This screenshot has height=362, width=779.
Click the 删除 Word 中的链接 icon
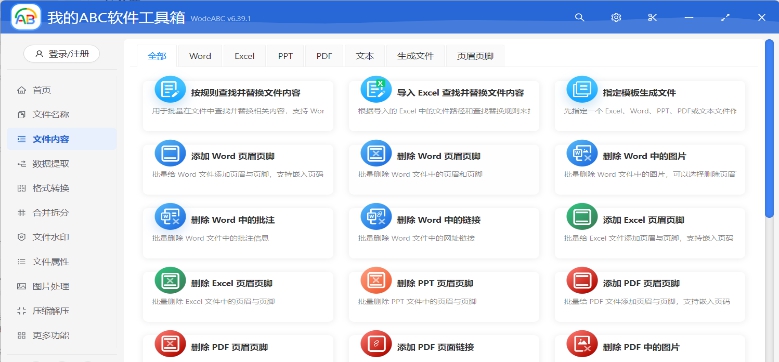[x=376, y=217]
